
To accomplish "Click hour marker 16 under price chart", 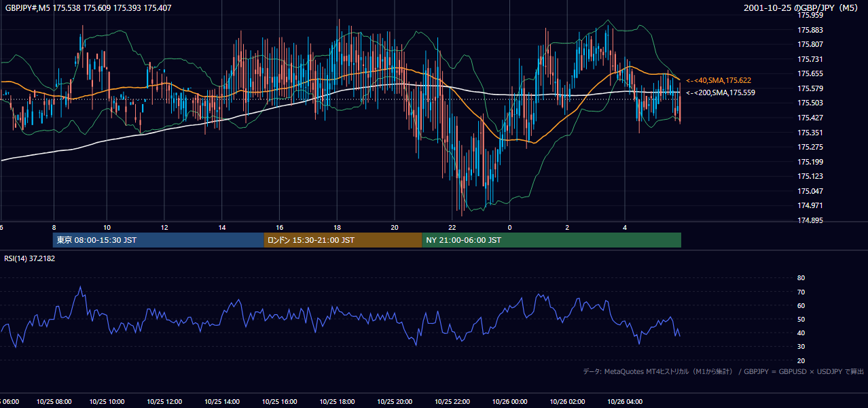I will [x=279, y=227].
